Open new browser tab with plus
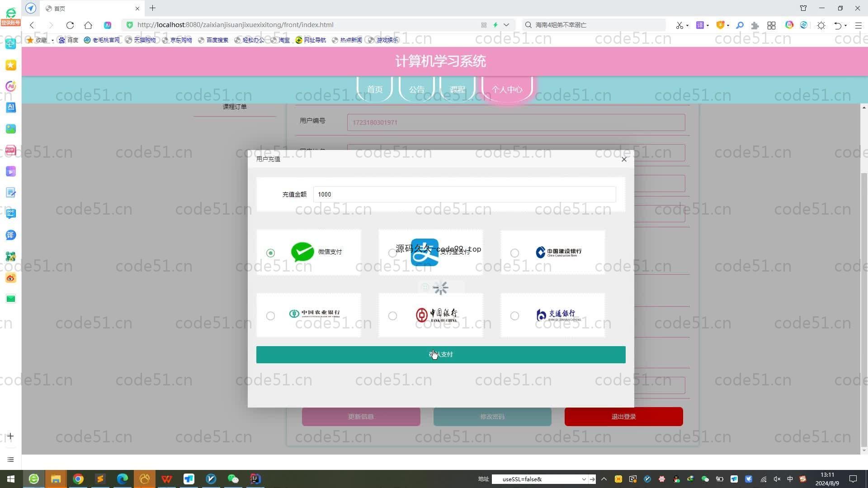Screen dimensions: 868x488 pyautogui.click(x=152, y=8)
